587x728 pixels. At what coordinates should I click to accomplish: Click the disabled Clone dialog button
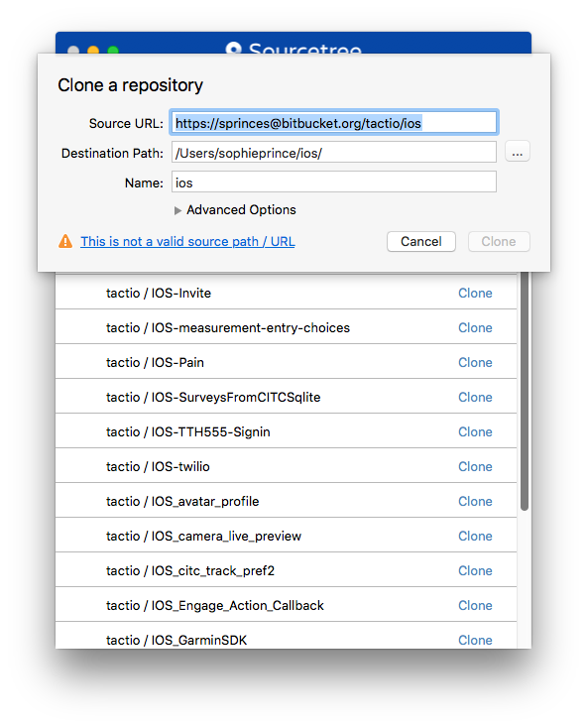pos(499,241)
